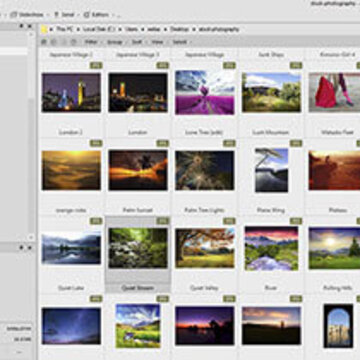Go to Desktop in the breadcrumb path

click(x=179, y=29)
